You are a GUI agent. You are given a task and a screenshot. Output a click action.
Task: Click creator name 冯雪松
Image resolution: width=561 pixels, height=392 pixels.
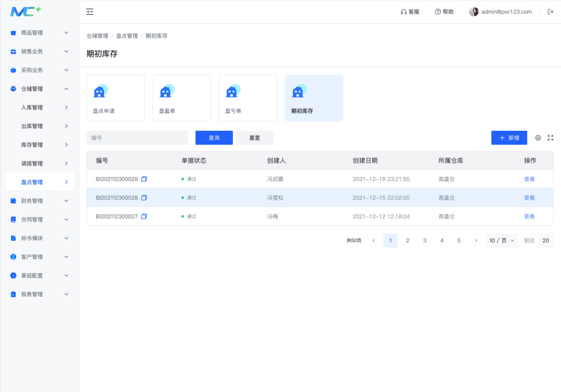coord(276,198)
